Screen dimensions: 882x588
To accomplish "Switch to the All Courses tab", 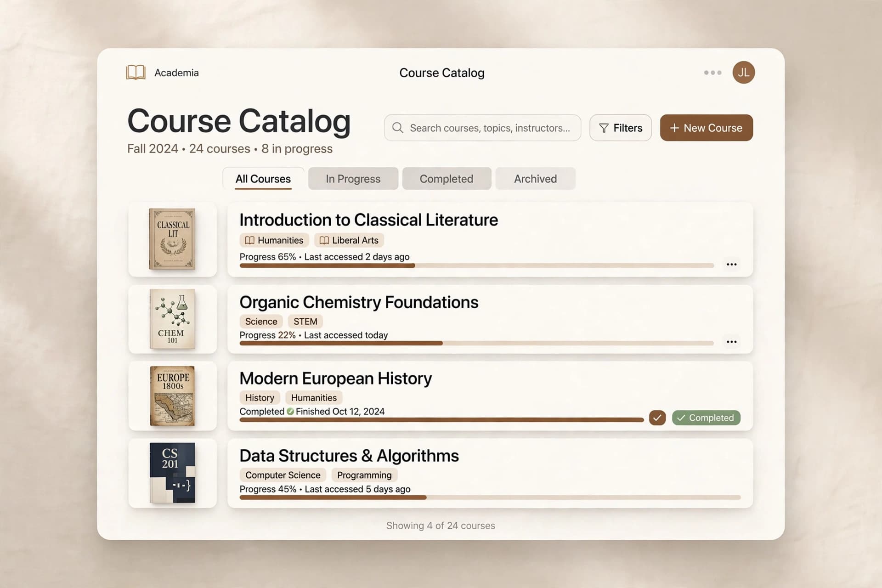I will click(263, 179).
